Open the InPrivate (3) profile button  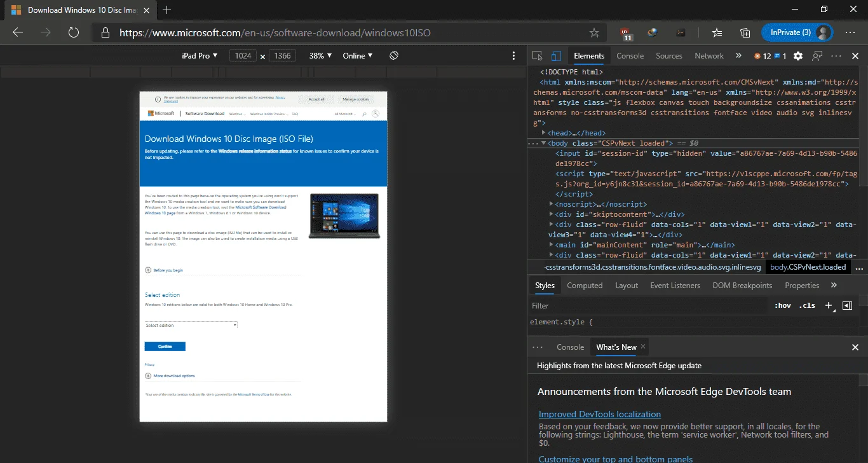[x=797, y=32]
